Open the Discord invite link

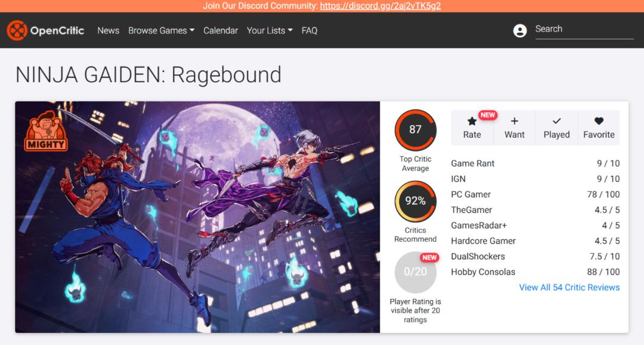(x=380, y=6)
